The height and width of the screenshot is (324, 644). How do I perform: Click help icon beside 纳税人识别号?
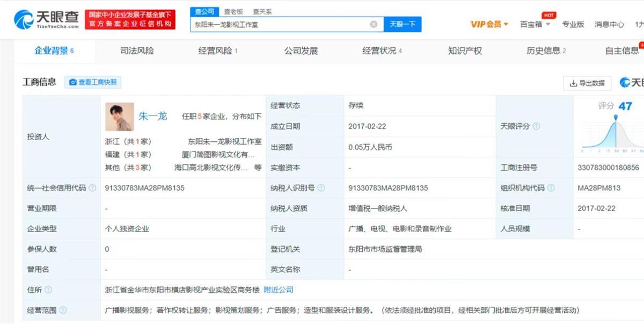(x=321, y=188)
